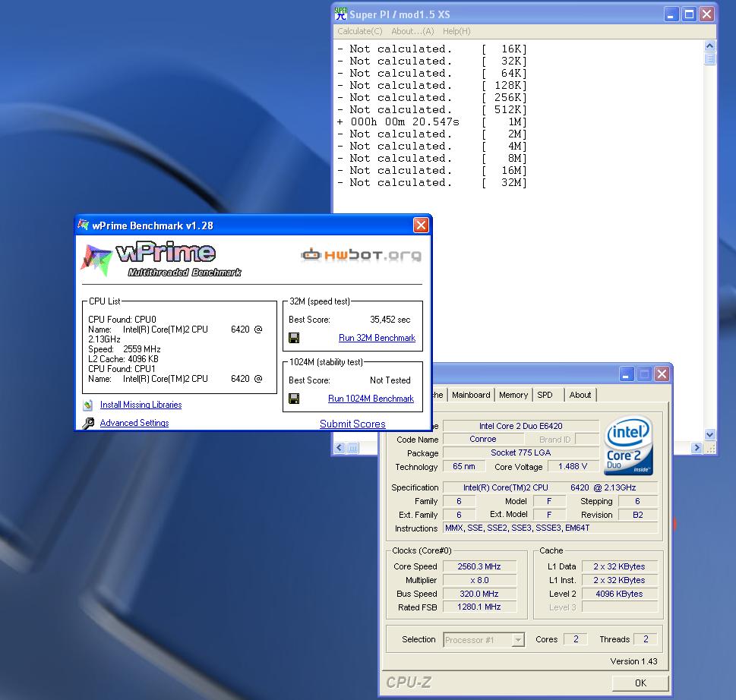Viewport: 736px width, 700px height.
Task: Run the 1024M Benchmark
Action: click(x=371, y=399)
